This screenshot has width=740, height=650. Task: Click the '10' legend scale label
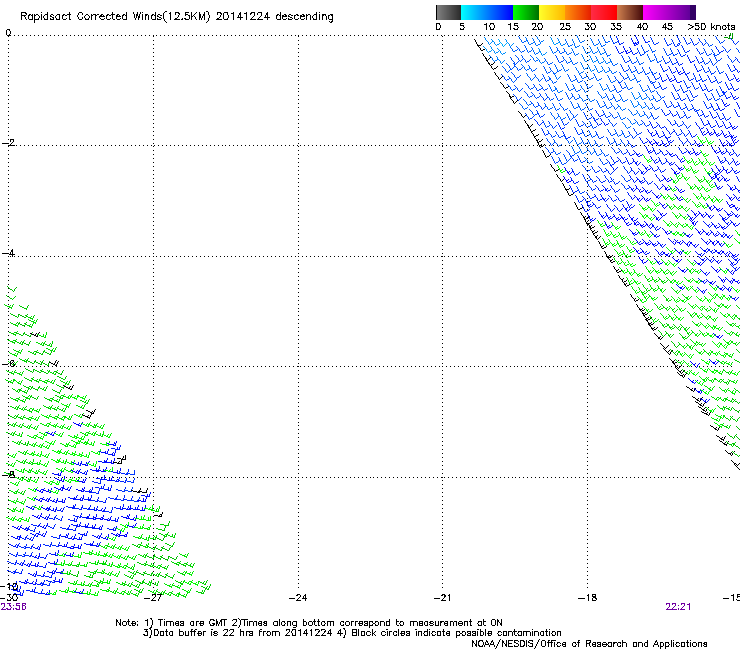489,27
